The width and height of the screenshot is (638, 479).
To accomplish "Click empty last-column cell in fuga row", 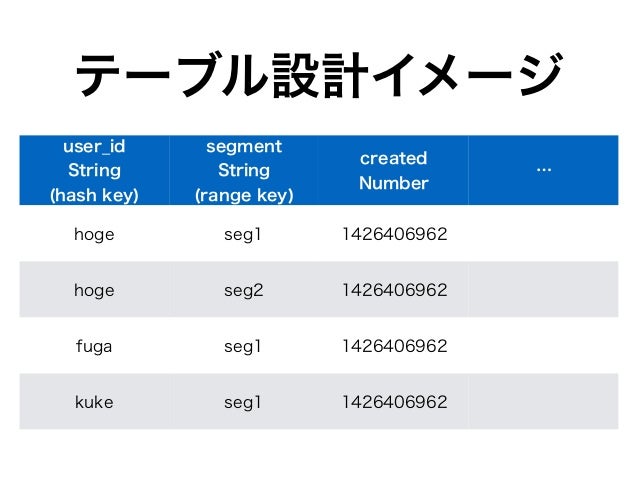I will pos(544,346).
